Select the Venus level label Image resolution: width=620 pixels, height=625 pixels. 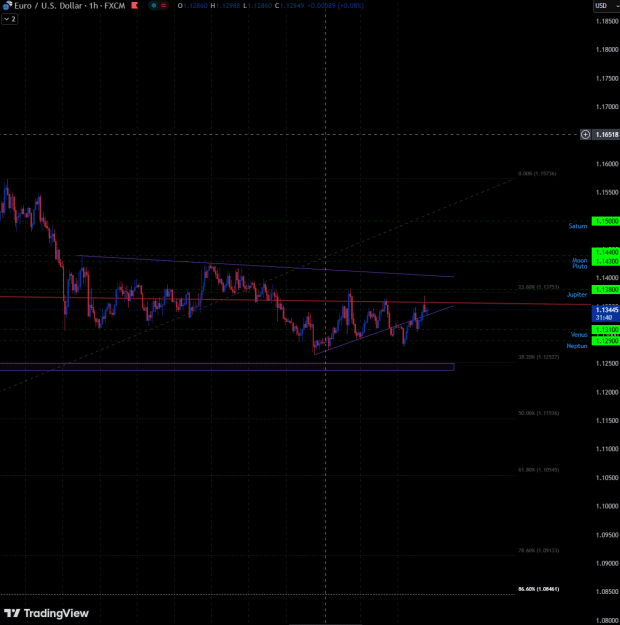coord(579,334)
